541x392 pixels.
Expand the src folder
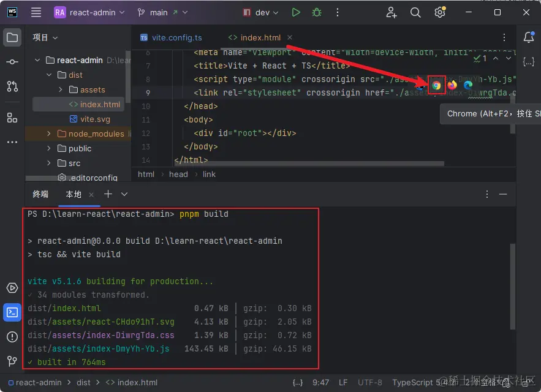(x=49, y=163)
